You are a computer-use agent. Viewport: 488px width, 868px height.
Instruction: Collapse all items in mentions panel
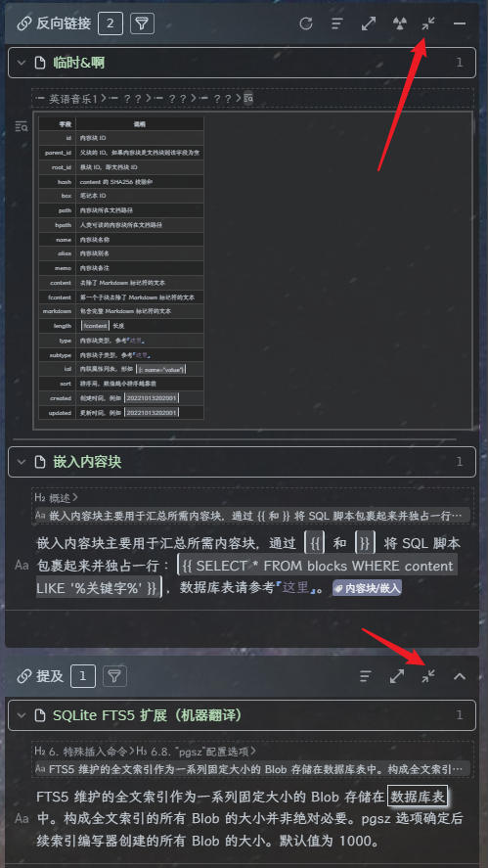tap(428, 676)
